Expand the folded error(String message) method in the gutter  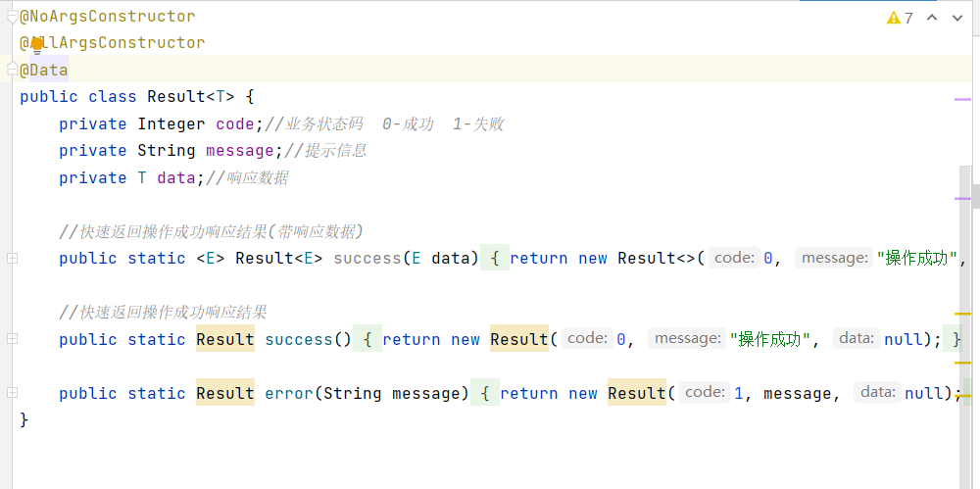pyautogui.click(x=12, y=393)
